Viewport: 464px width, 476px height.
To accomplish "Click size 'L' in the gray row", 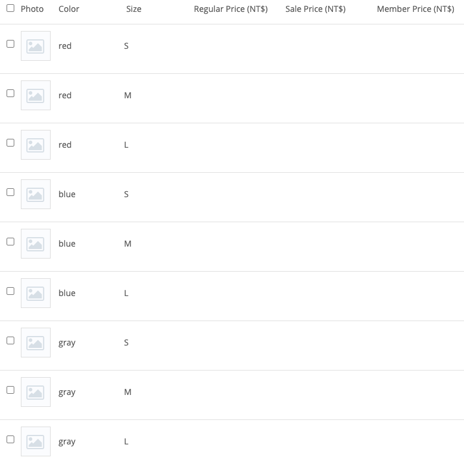I will [x=126, y=441].
